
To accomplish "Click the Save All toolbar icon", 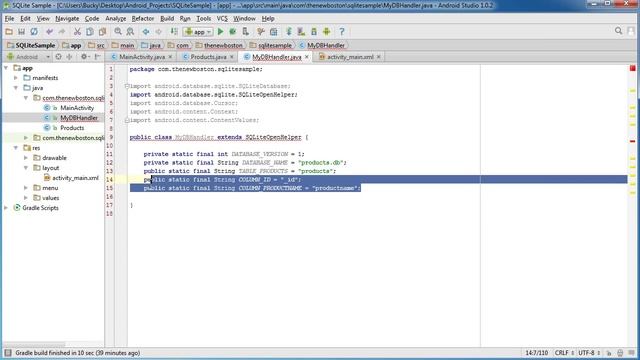I will point(21,31).
